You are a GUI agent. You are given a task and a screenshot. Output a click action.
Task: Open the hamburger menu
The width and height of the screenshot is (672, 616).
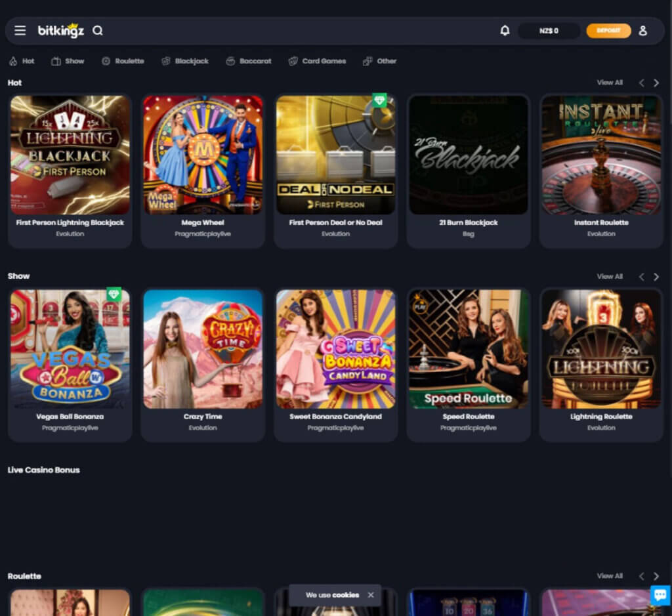pos(20,30)
